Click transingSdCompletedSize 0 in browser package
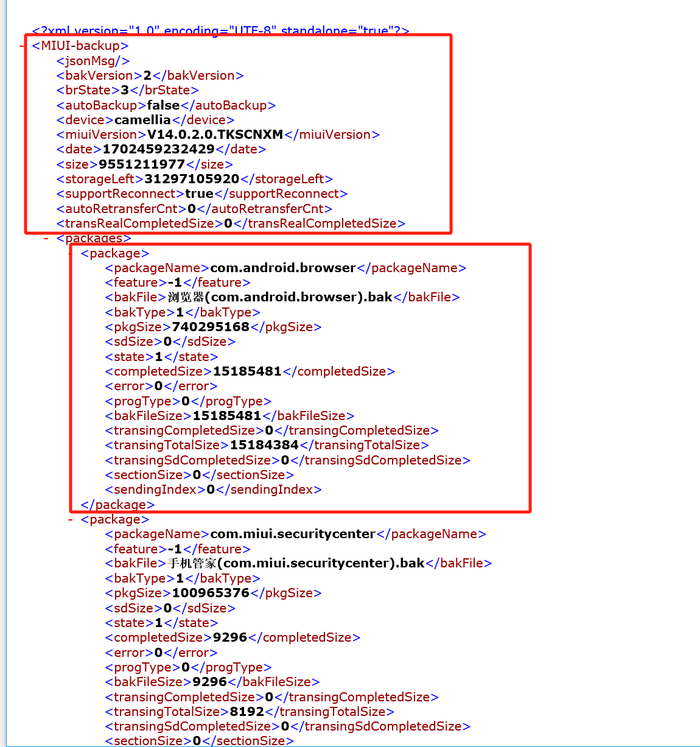The width and height of the screenshot is (700, 747). [285, 460]
